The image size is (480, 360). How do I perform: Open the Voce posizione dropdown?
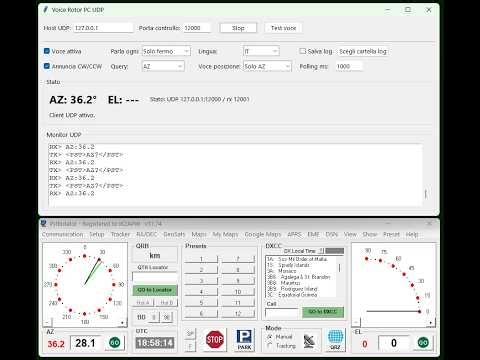click(267, 66)
